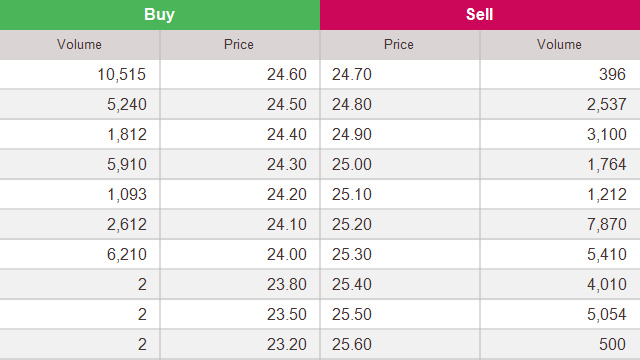Screen dimensions: 640x360
Task: Select the buy price 23.20 cell
Action: pos(240,344)
